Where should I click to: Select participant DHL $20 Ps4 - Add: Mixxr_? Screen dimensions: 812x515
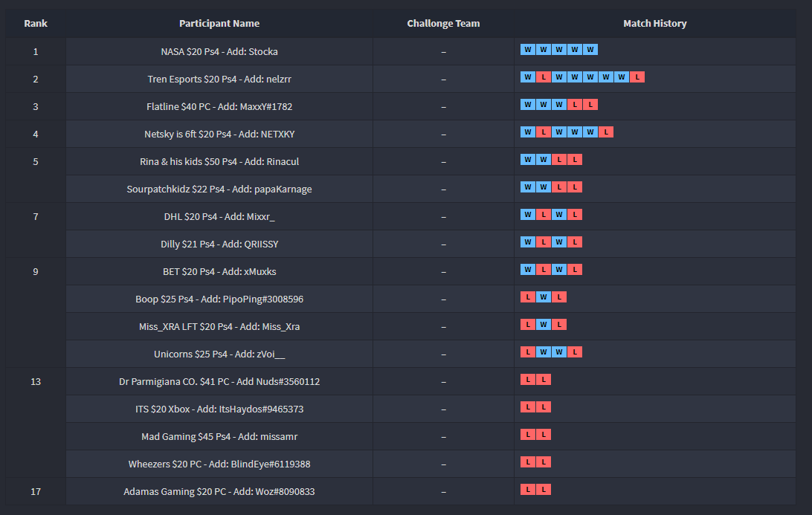pos(219,216)
